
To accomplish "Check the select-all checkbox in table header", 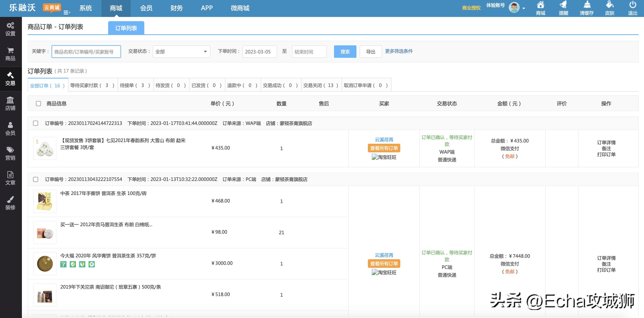I will [x=38, y=103].
